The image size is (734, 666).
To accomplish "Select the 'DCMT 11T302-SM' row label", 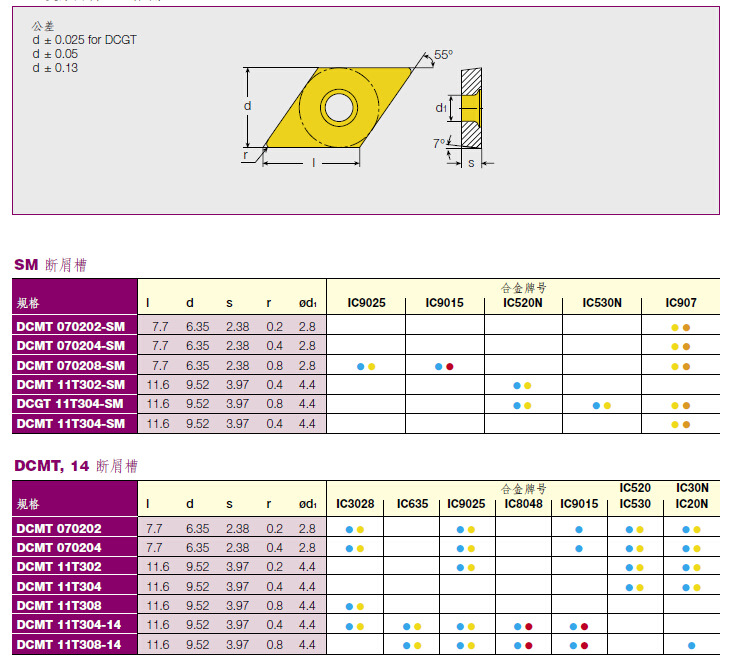I will click(x=71, y=385).
